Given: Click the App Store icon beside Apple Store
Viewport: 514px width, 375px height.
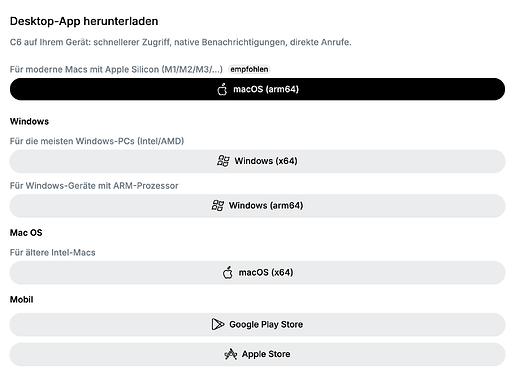Looking at the screenshot, I should pyautogui.click(x=230, y=354).
